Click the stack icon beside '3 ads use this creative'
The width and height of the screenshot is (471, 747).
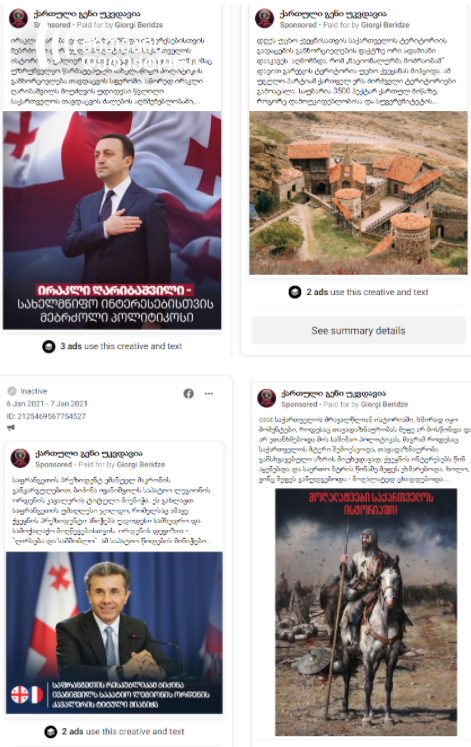[49, 346]
